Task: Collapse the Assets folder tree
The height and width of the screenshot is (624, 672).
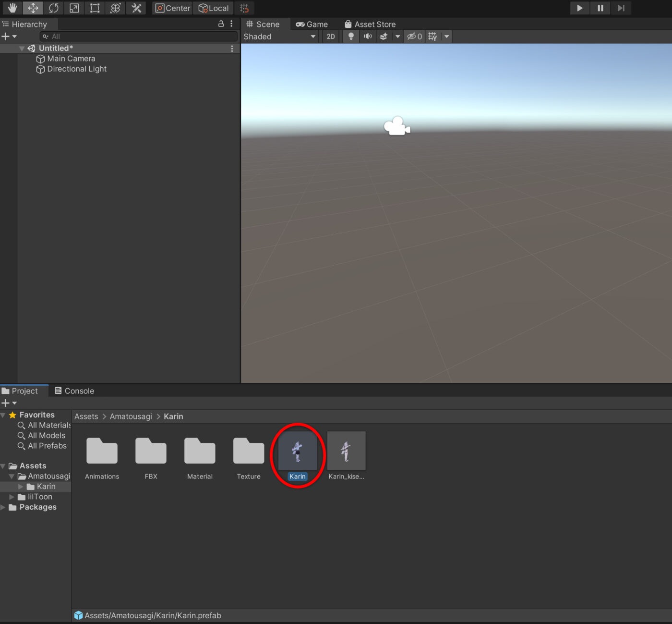Action: [x=3, y=466]
